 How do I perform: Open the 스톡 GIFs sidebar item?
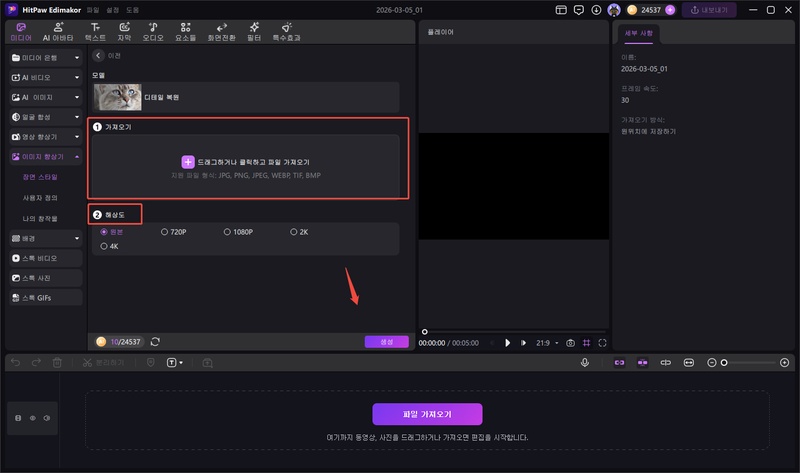click(46, 297)
